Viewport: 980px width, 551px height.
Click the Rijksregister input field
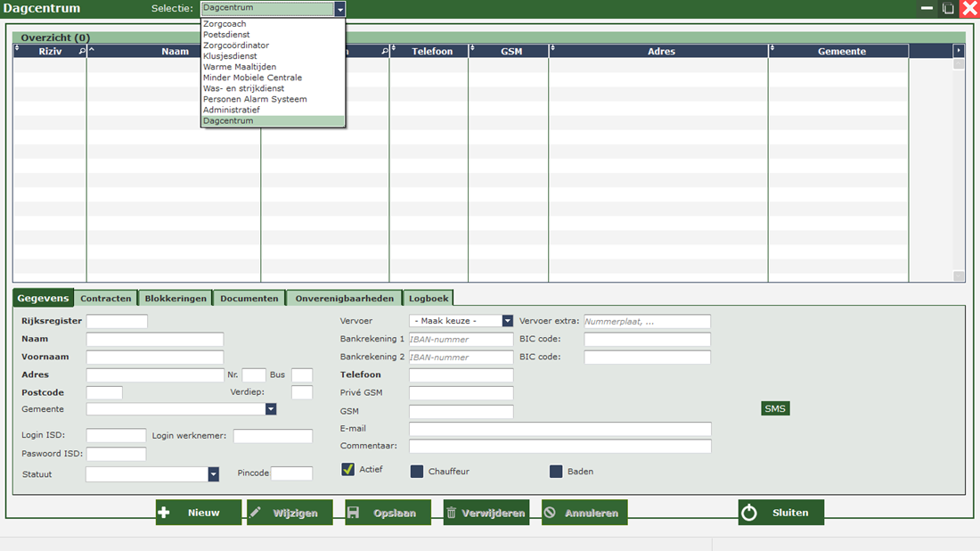(117, 321)
